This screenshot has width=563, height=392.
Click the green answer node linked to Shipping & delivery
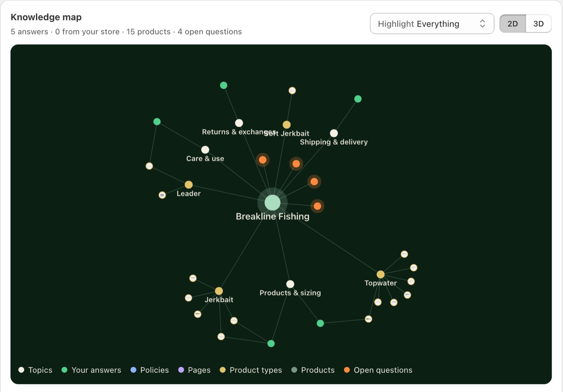pyautogui.click(x=358, y=99)
